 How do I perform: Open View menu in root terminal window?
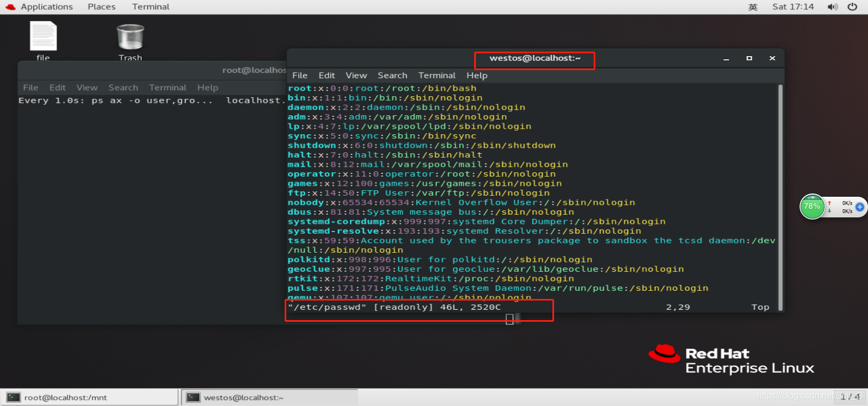coord(87,88)
